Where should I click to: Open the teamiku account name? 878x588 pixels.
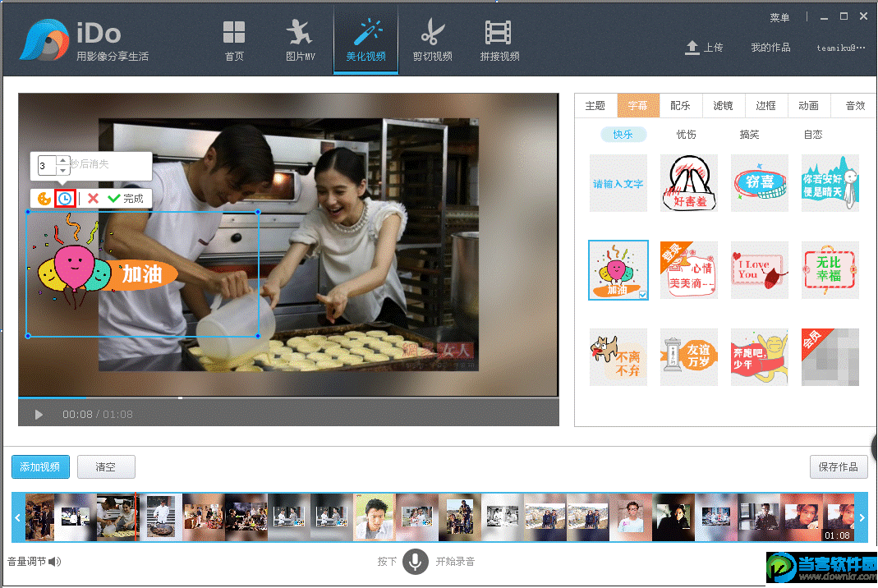point(840,48)
